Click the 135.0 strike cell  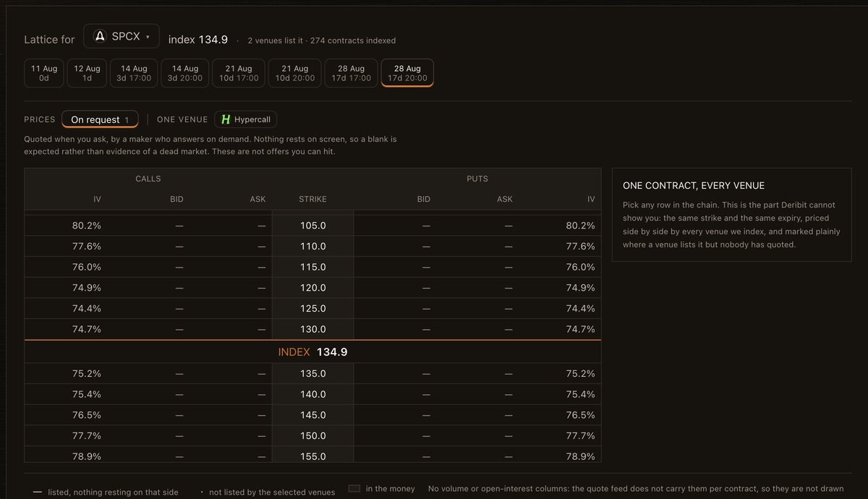point(313,374)
